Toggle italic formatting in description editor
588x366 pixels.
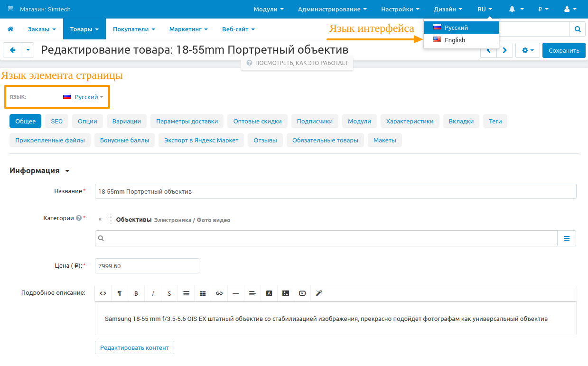153,293
